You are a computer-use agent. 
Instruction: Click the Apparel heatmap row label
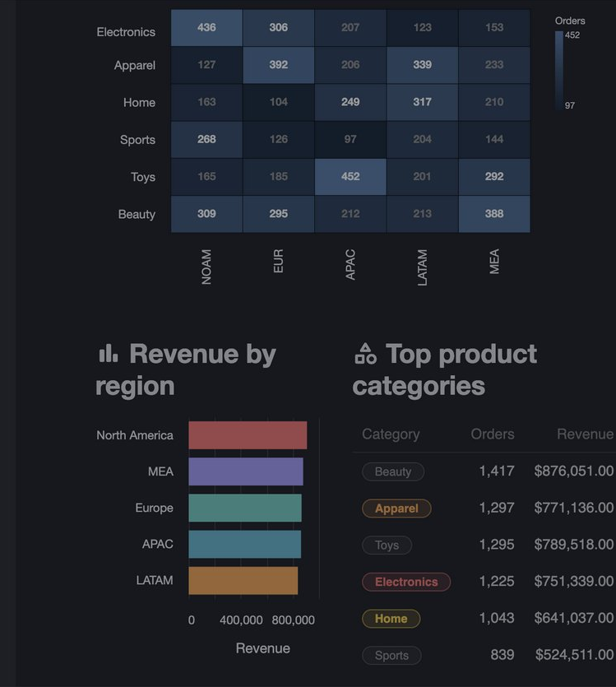[135, 66]
